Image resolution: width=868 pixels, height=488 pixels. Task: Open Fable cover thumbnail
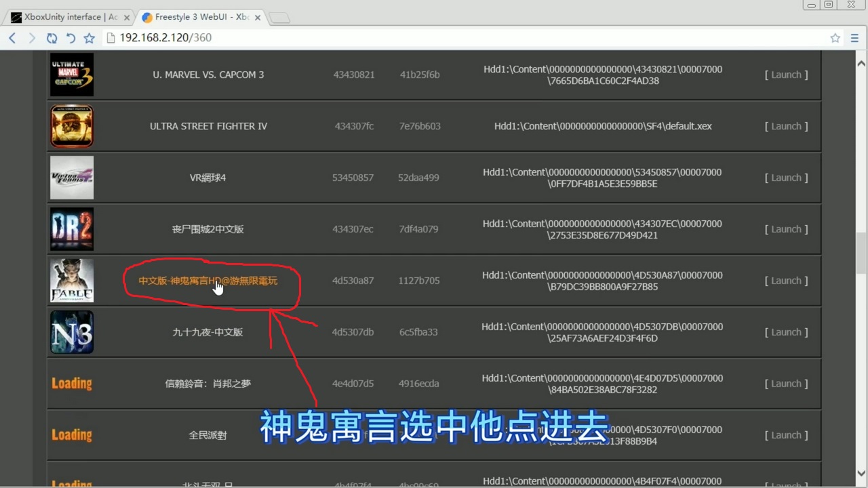click(72, 281)
